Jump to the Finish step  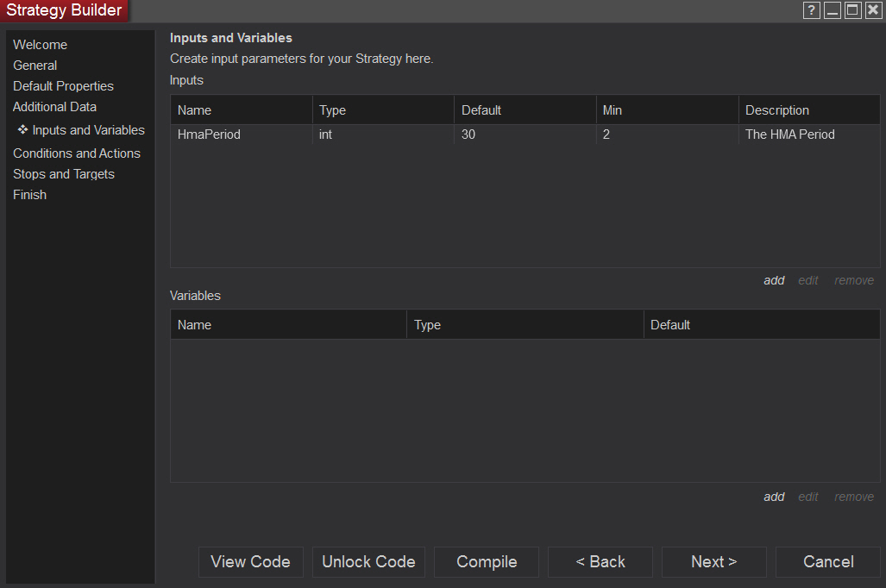(30, 195)
